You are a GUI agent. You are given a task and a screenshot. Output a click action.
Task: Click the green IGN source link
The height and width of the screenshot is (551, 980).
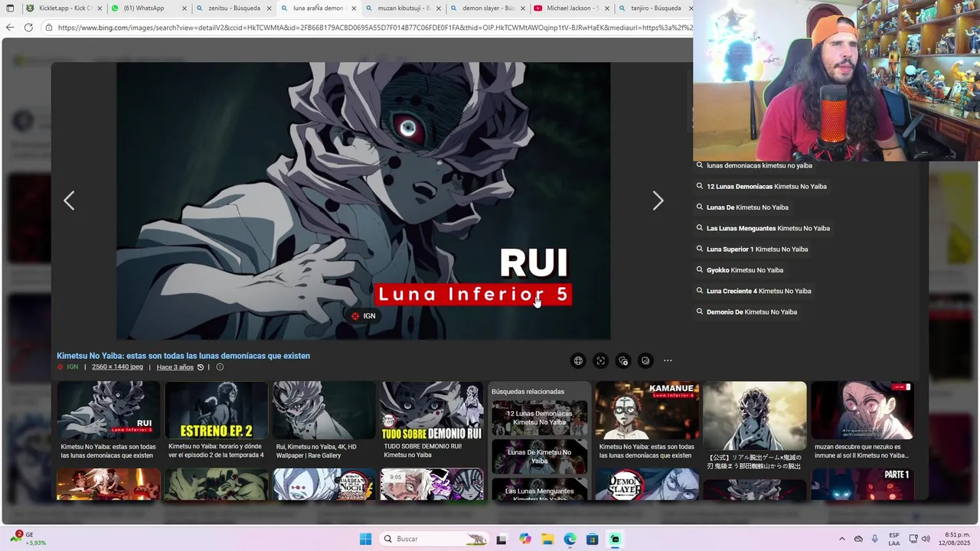[x=72, y=367]
